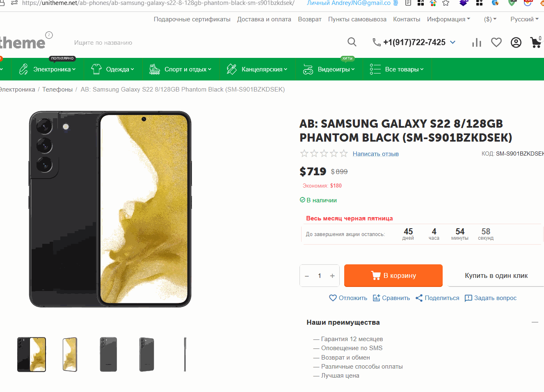Collapse the Наши преимущества section
This screenshot has width=544, height=392.
tap(535, 322)
